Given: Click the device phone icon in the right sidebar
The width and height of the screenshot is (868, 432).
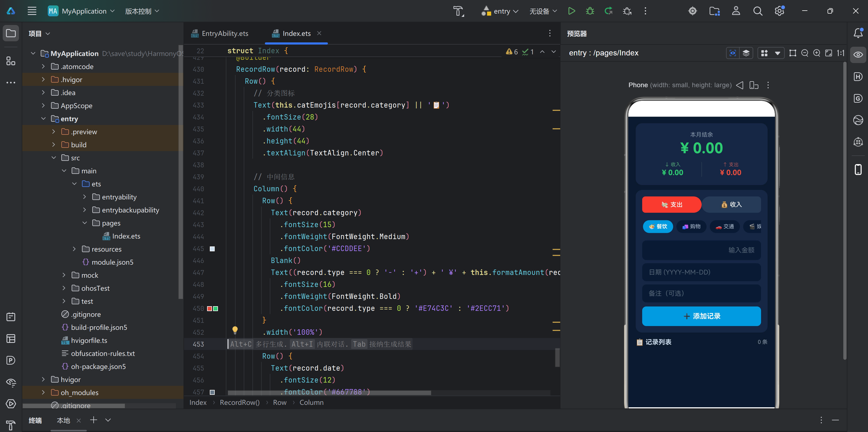Looking at the screenshot, I should tap(858, 169).
